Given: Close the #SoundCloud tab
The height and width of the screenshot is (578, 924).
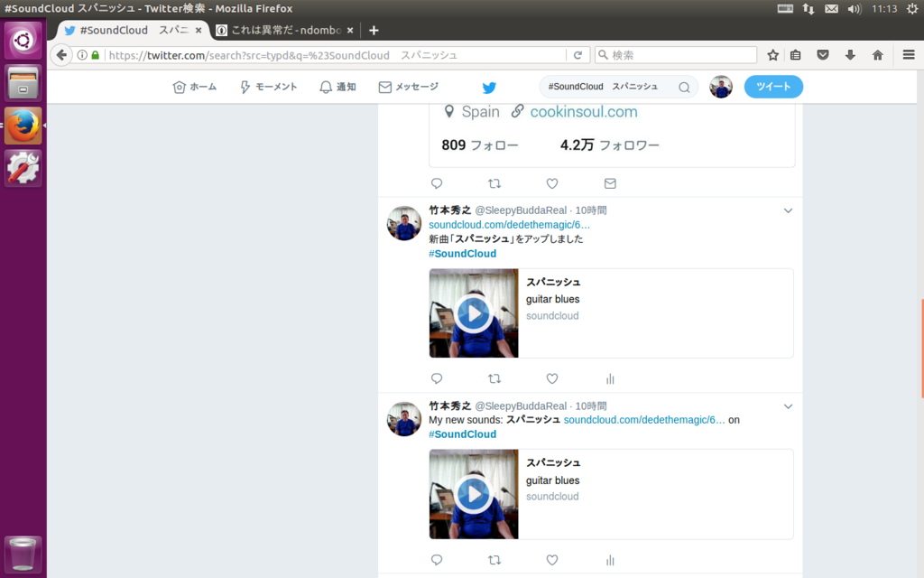Looking at the screenshot, I should point(199,30).
